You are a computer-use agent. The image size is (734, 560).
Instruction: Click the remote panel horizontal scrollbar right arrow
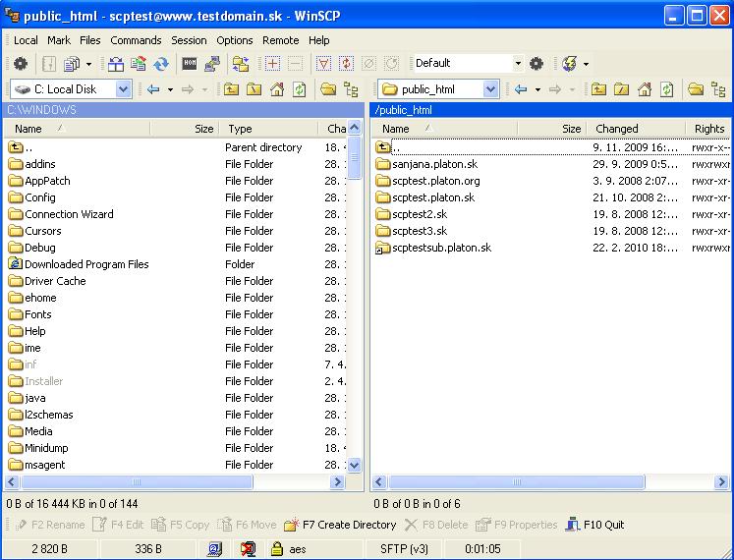(x=721, y=481)
